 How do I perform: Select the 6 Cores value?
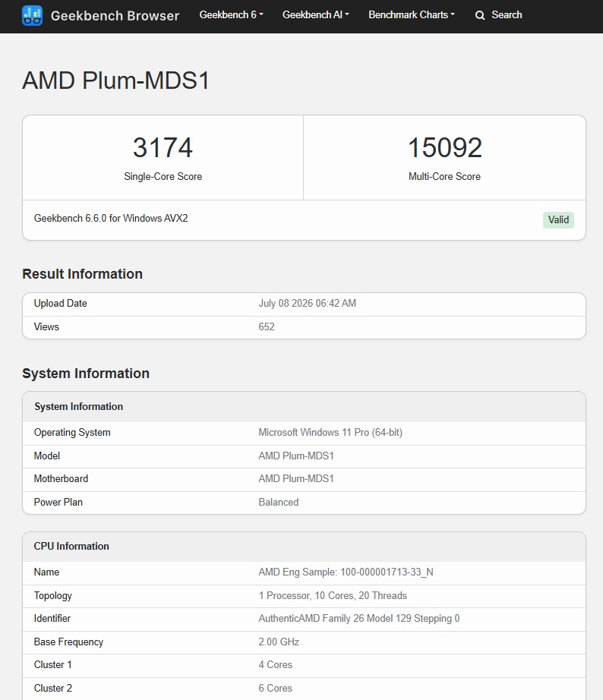[x=275, y=689]
